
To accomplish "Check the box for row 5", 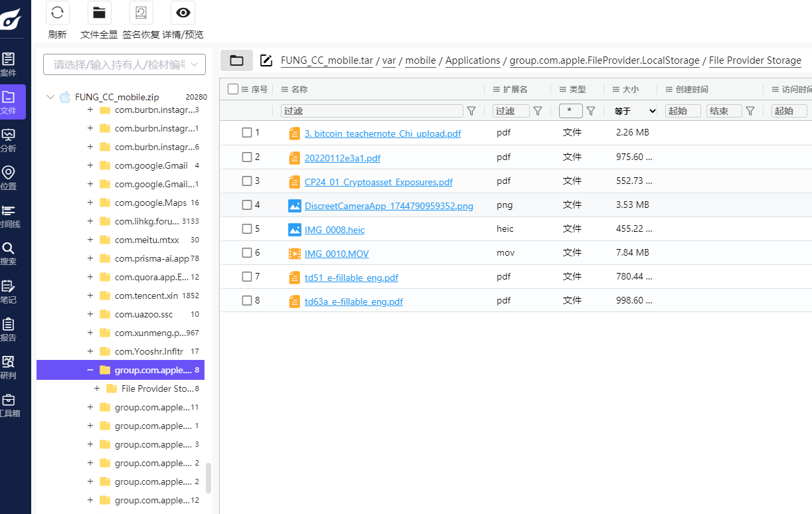I will click(247, 229).
